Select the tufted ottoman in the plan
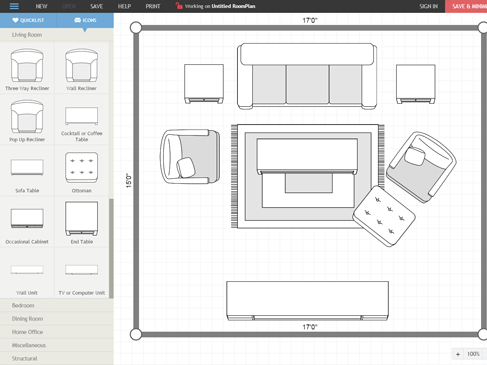 coord(384,216)
